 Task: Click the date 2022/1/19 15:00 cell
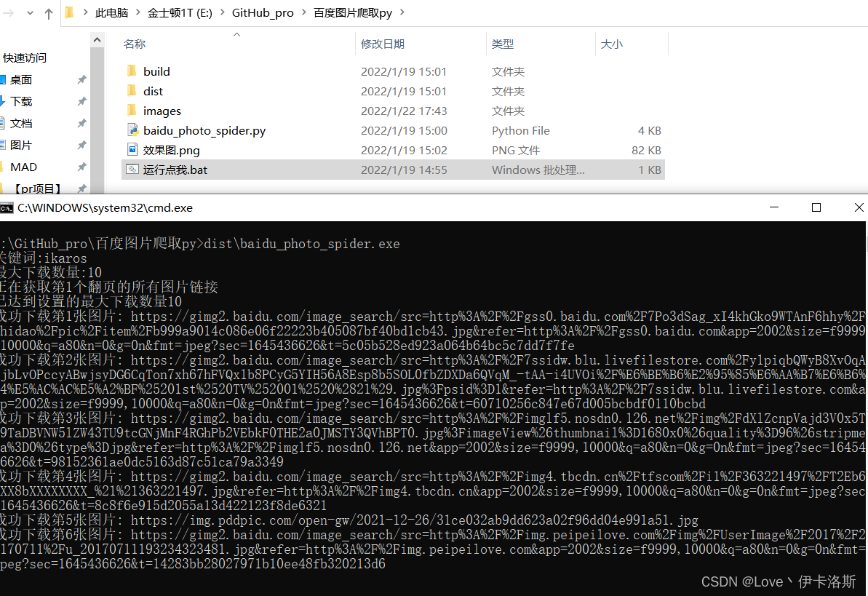[x=404, y=131]
